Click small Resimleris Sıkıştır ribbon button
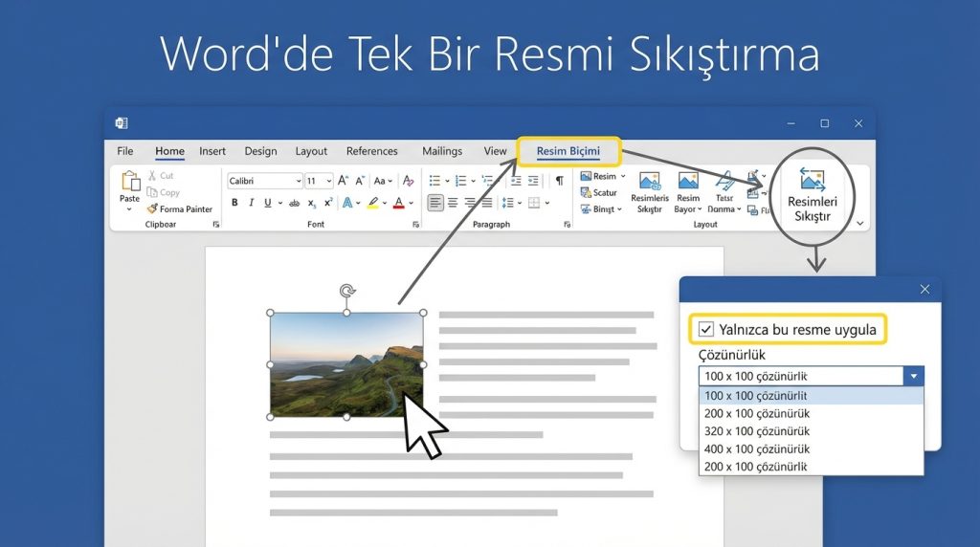The image size is (980, 547). point(650,192)
